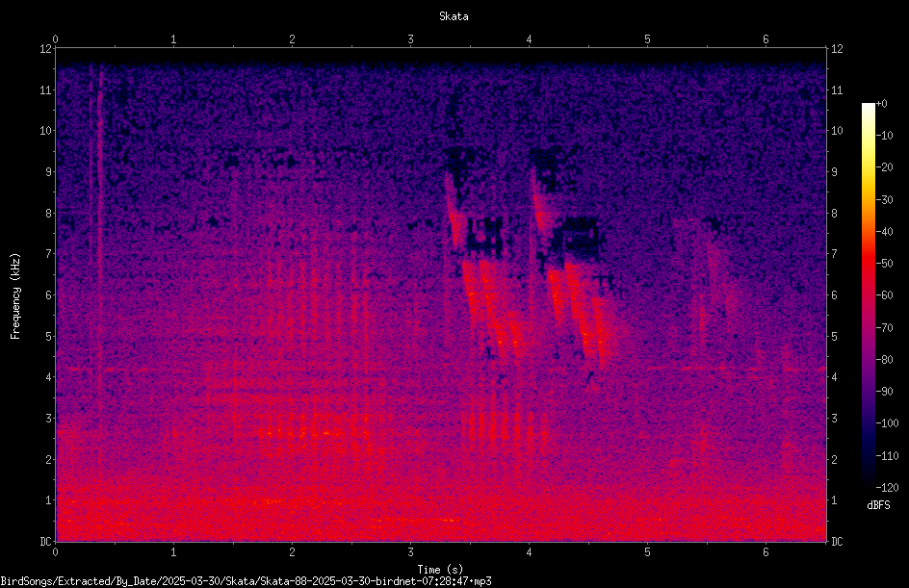Viewport: 909px width, 588px height.
Task: Click the "1" tick on the bottom time axis
Action: [x=173, y=552]
